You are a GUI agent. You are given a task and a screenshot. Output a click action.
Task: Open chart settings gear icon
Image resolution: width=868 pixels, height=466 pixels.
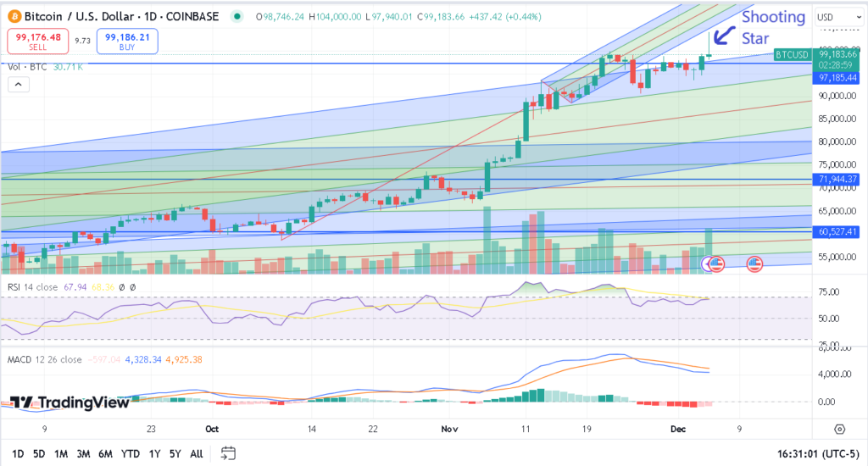coord(840,429)
